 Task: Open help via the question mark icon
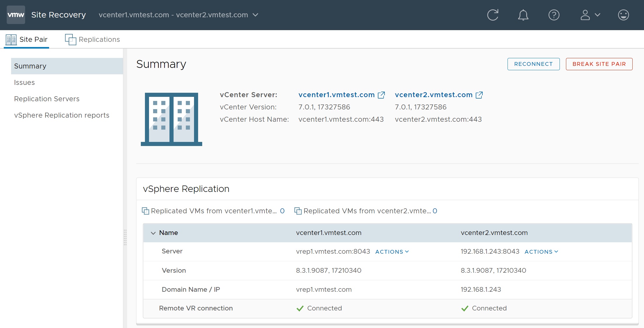pyautogui.click(x=554, y=15)
